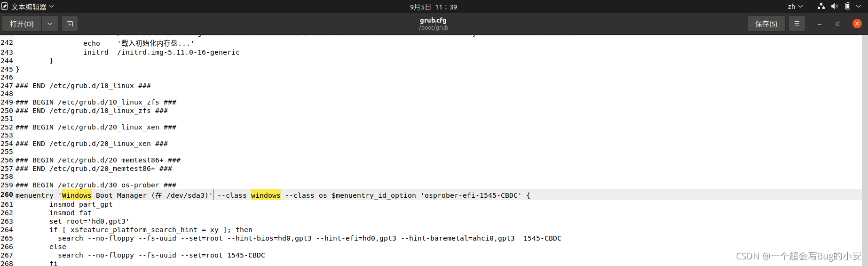The width and height of the screenshot is (868, 266).
Task: Click the volume speaker icon in the top panel
Action: (x=834, y=7)
